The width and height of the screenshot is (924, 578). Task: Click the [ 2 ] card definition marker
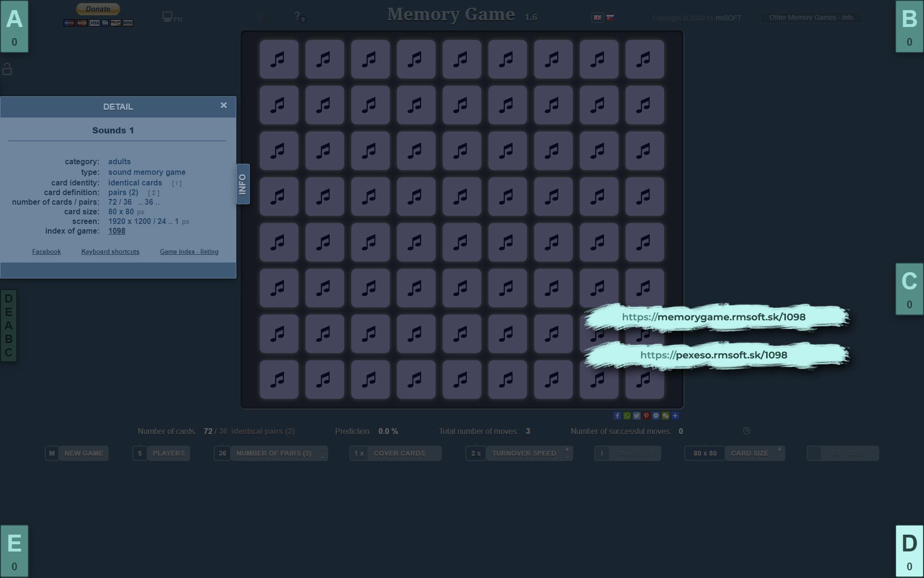click(154, 193)
